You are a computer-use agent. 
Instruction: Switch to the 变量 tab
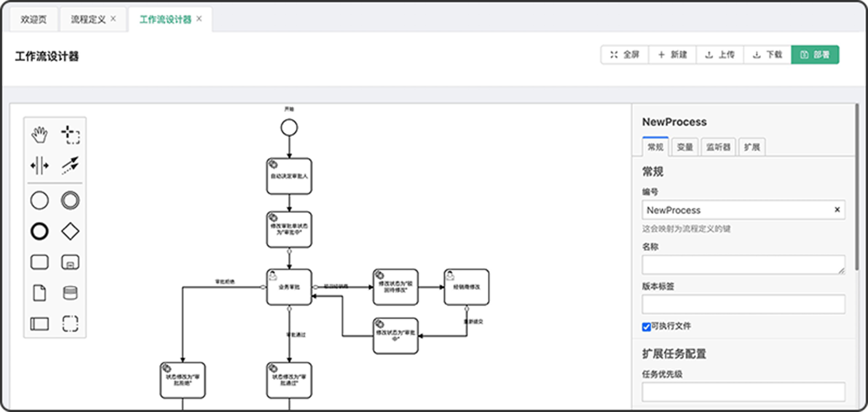click(x=685, y=147)
